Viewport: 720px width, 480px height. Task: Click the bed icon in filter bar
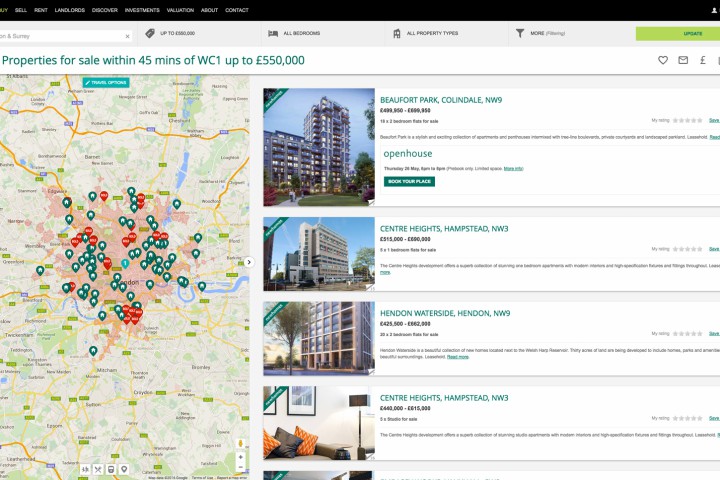point(273,34)
